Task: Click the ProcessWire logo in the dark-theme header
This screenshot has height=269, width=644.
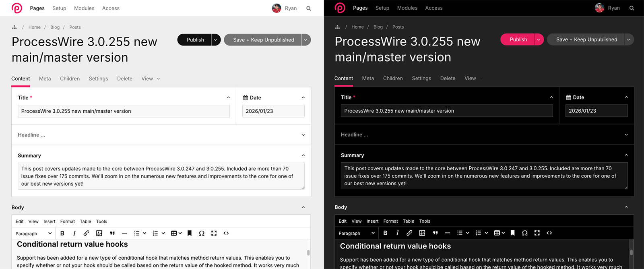Action: click(x=340, y=8)
